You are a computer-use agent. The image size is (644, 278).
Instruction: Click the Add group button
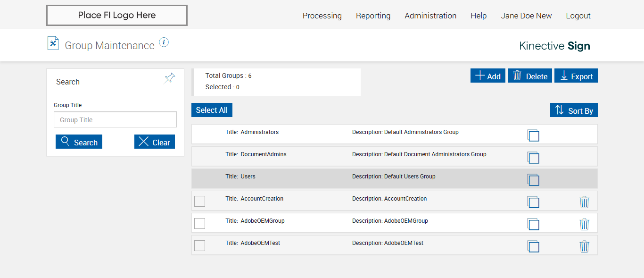coord(488,76)
